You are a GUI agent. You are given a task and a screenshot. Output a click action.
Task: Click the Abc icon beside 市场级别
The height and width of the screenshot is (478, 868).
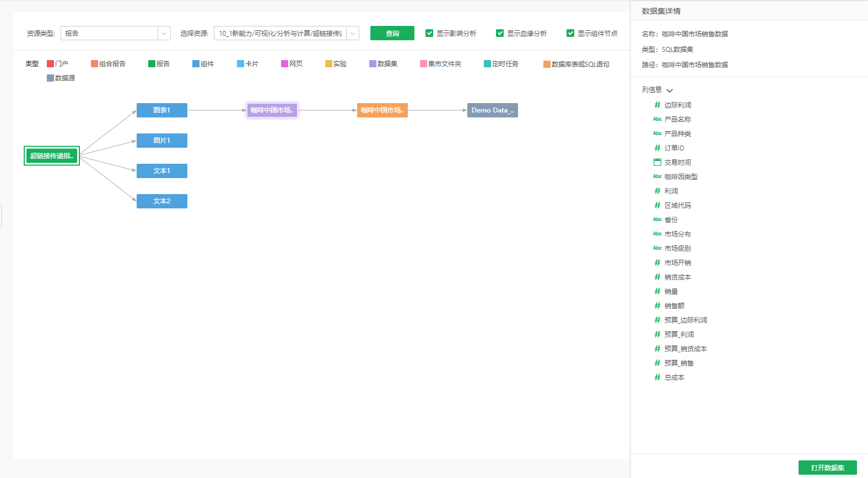(x=657, y=248)
